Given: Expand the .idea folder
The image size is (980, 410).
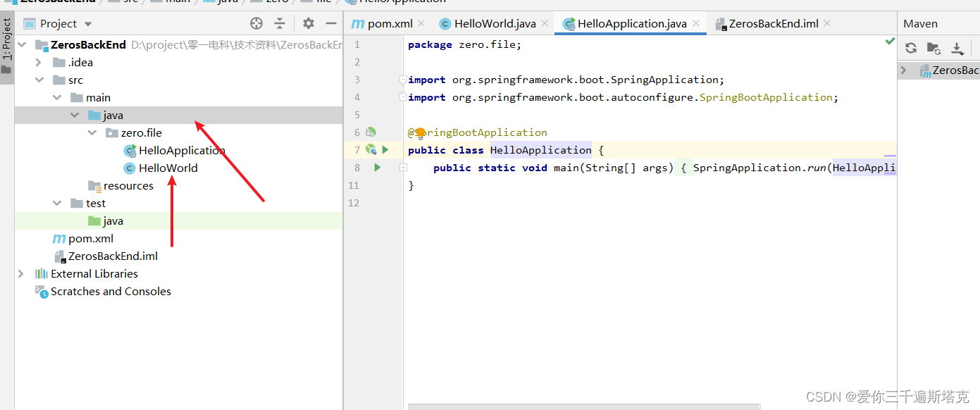Looking at the screenshot, I should click(x=39, y=62).
